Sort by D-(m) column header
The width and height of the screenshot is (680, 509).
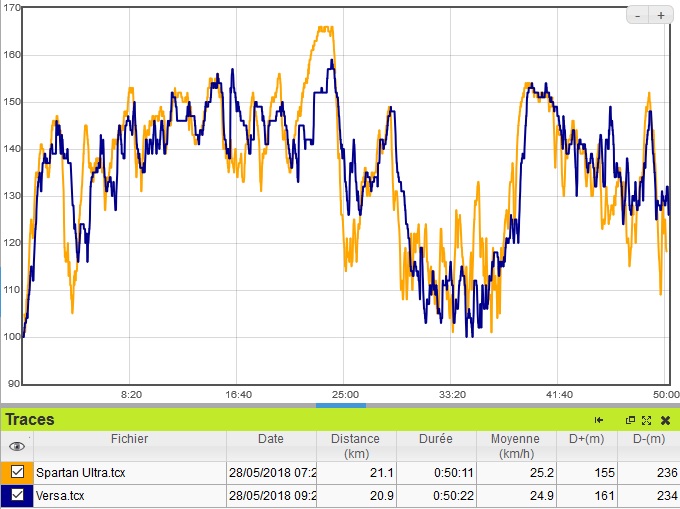coord(648,439)
